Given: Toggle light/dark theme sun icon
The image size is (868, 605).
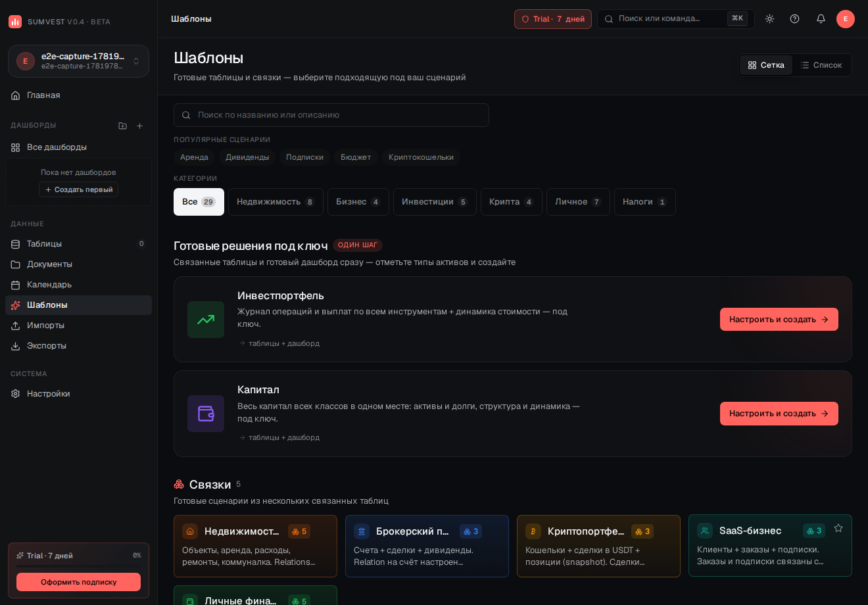Looking at the screenshot, I should (x=769, y=19).
